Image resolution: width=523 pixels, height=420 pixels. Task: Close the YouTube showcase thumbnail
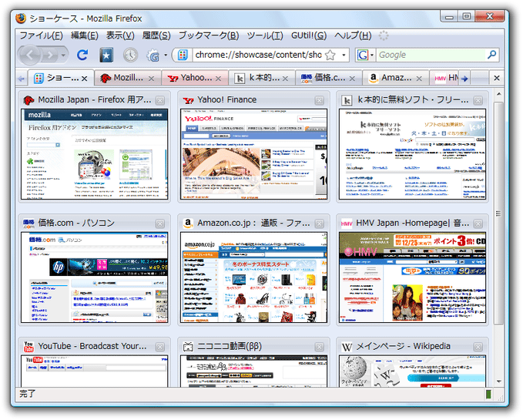click(160, 347)
